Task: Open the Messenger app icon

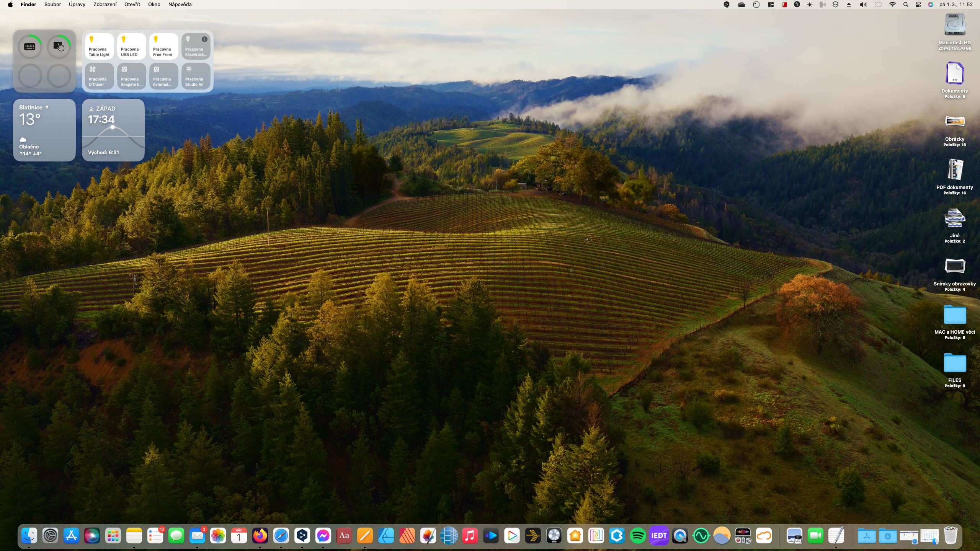Action: 323,536
